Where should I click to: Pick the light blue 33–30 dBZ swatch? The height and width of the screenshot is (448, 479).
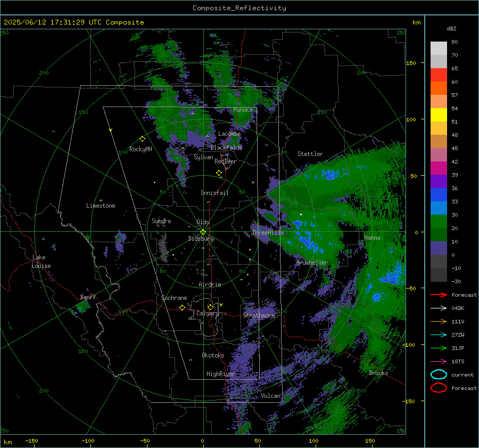coord(439,208)
